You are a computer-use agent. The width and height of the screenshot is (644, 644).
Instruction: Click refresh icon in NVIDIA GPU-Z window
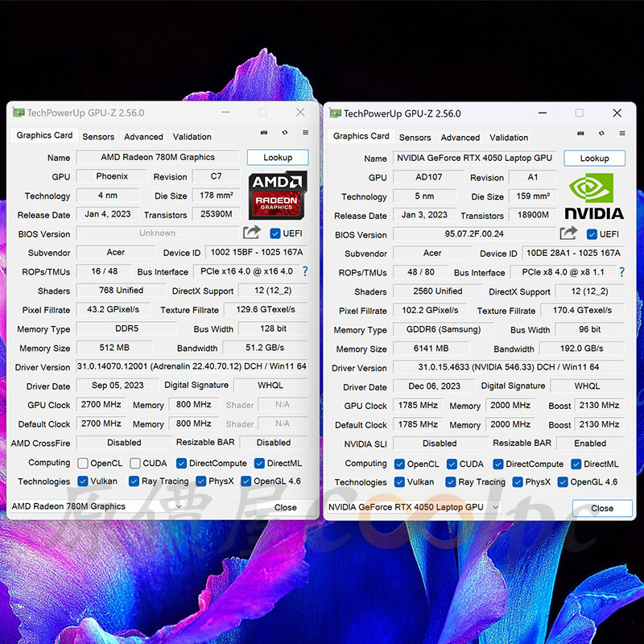coord(601,133)
